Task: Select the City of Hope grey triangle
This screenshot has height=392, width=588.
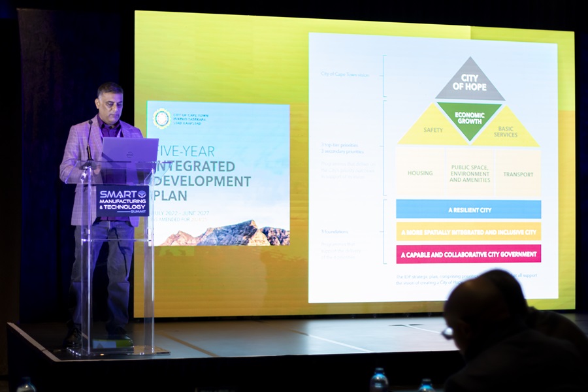Action: [x=470, y=82]
